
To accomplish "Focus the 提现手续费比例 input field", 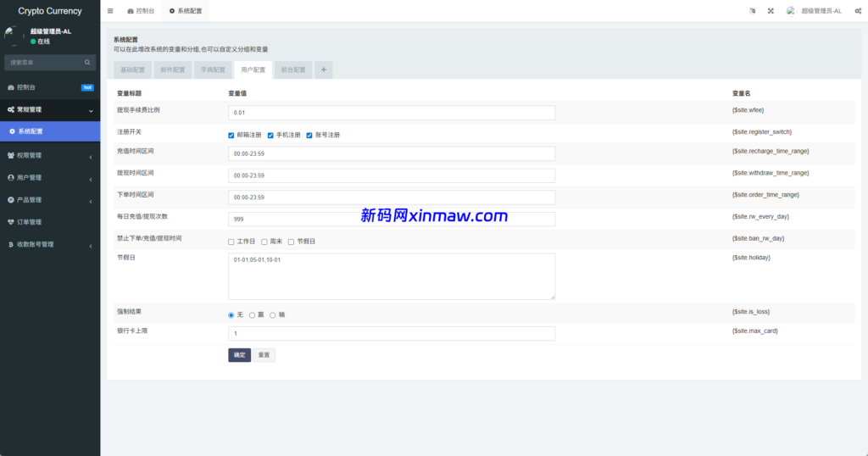I will coord(392,113).
